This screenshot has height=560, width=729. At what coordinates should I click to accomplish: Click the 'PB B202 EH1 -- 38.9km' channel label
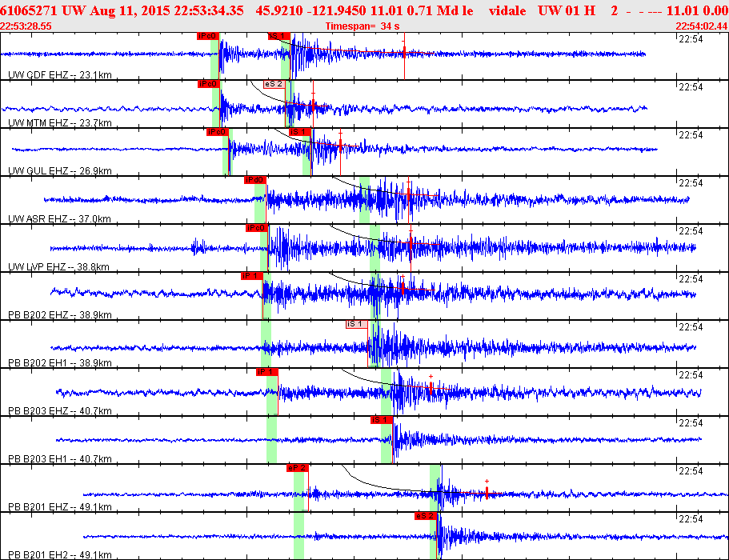pos(60,363)
